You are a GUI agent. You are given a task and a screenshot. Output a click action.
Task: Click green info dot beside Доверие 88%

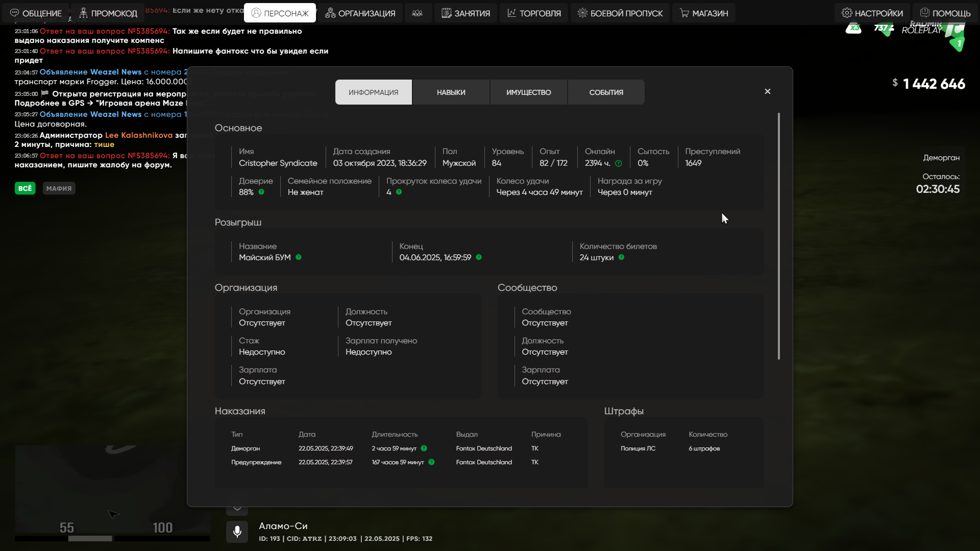261,192
